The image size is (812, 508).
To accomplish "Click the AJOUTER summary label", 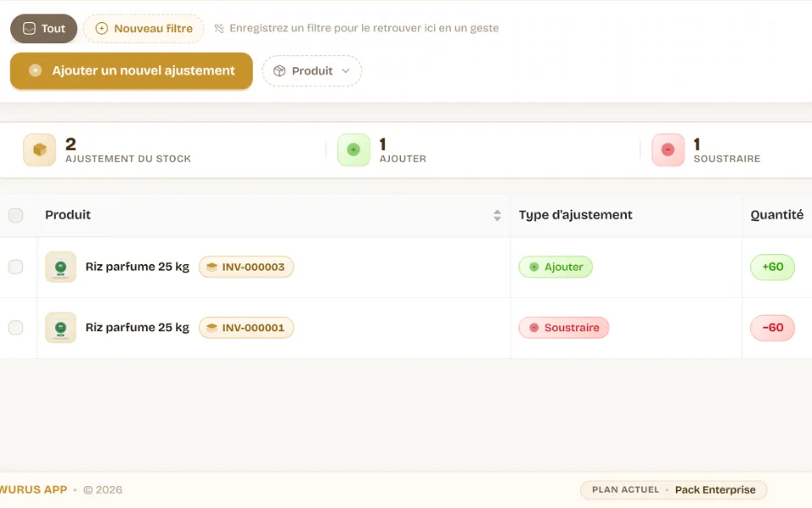I will tap(403, 158).
